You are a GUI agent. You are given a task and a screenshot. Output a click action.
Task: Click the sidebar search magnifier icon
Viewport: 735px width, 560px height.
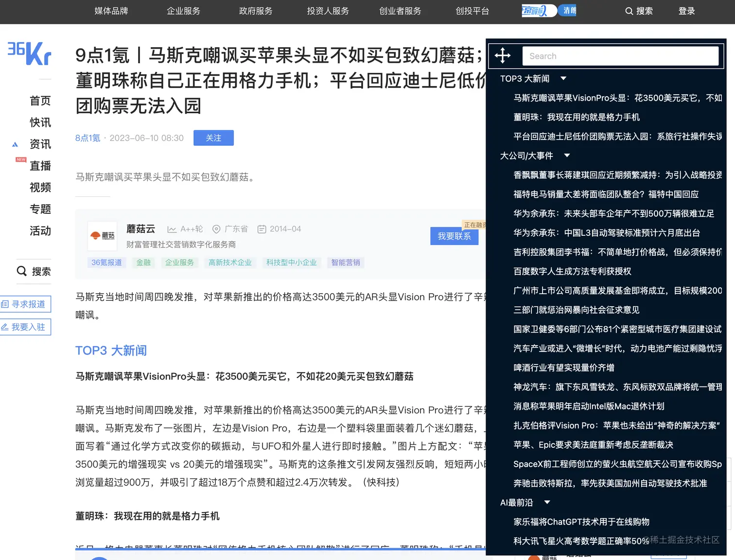[22, 271]
